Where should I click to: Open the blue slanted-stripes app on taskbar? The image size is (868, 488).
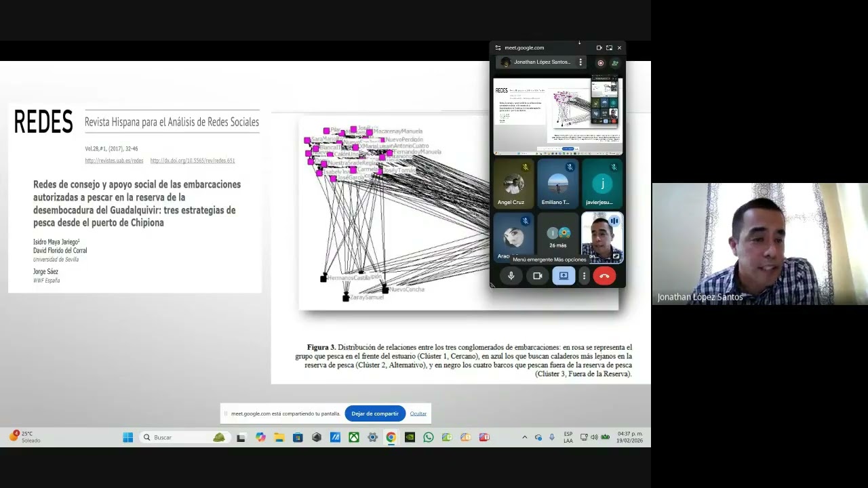[x=335, y=437]
